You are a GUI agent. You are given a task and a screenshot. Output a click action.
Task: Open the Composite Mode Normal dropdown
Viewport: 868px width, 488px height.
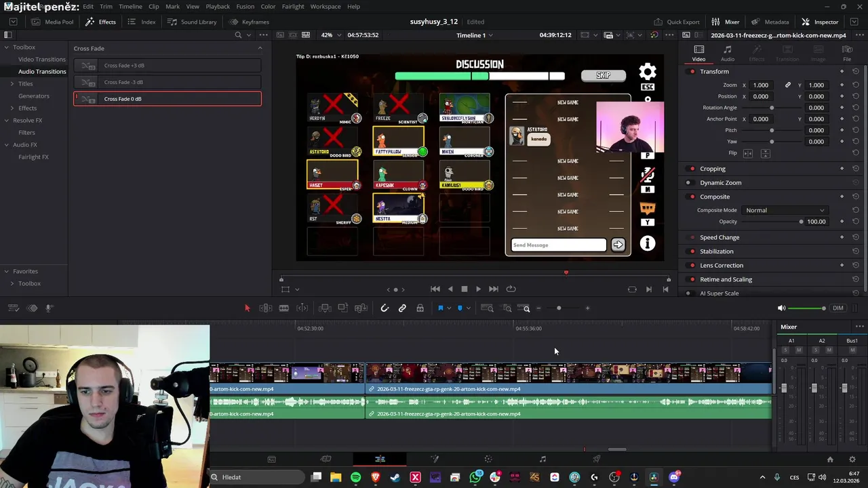click(785, 210)
